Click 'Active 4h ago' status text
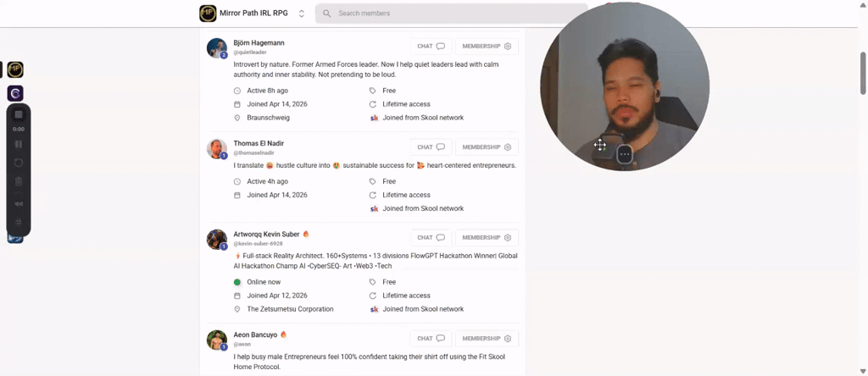The width and height of the screenshot is (868, 376). point(267,181)
